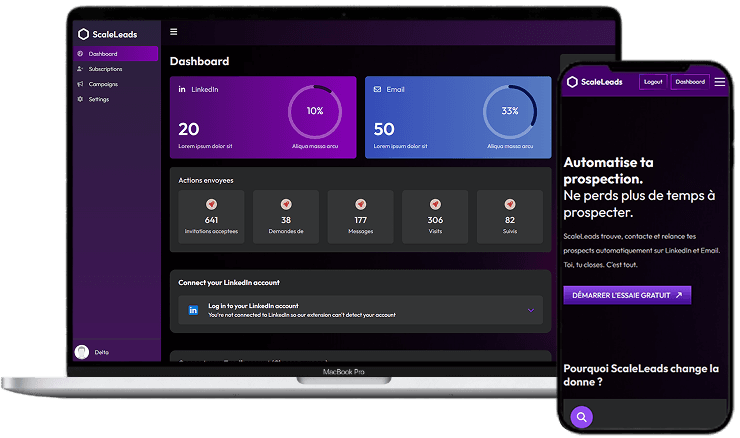Click the icon above 641 invitations
The image size is (740, 438).
click(x=211, y=204)
